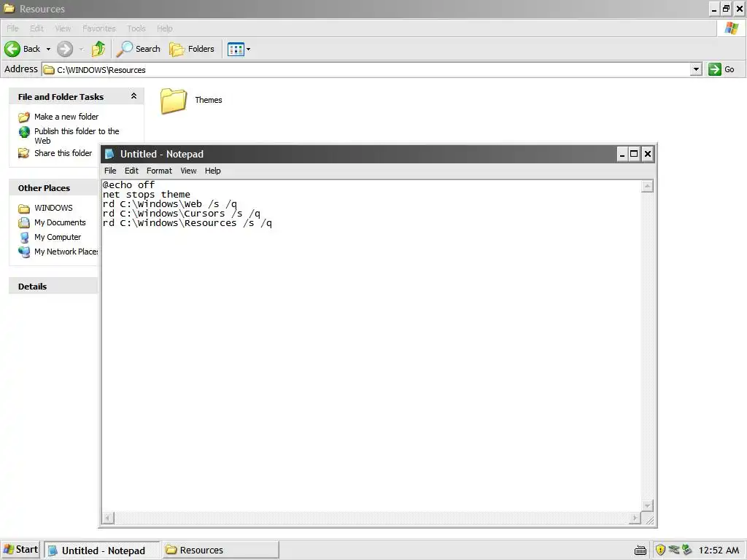Open Notepad's View menu
Viewport: 747px width, 560px height.
[188, 171]
